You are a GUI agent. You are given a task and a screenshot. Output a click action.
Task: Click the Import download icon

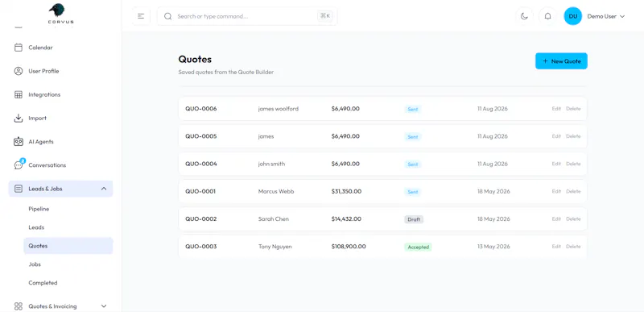click(19, 119)
